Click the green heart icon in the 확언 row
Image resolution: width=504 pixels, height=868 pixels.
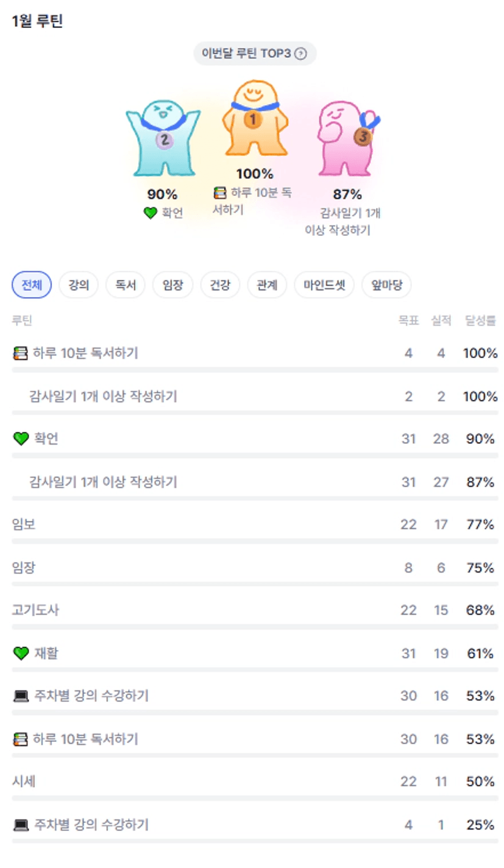pos(21,439)
